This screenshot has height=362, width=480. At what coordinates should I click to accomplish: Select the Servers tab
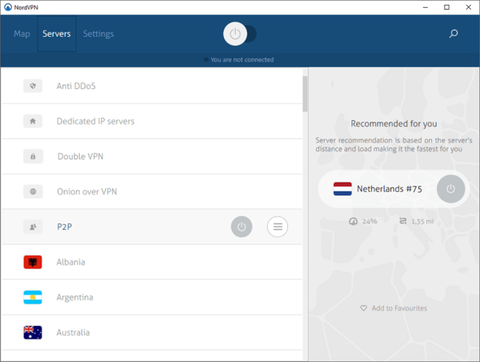coord(56,34)
